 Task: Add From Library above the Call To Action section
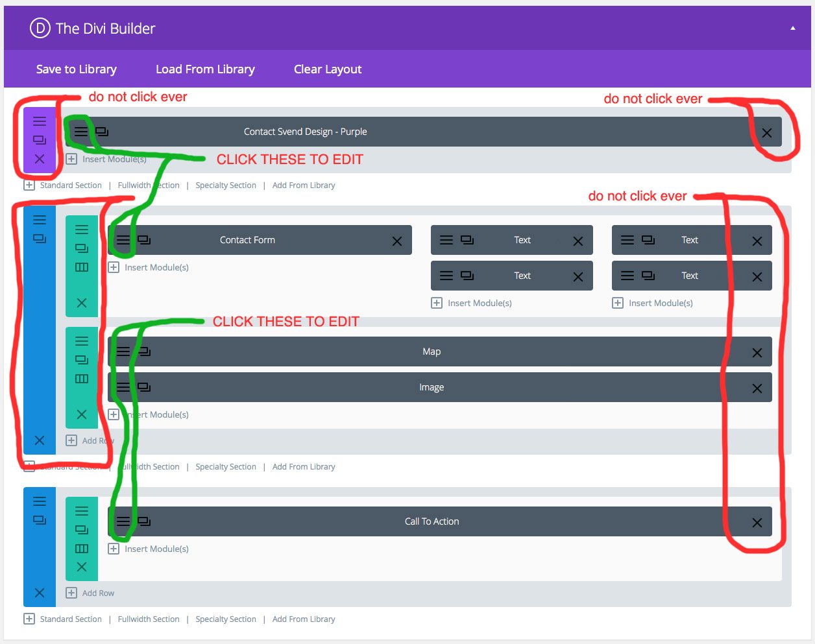(304, 467)
